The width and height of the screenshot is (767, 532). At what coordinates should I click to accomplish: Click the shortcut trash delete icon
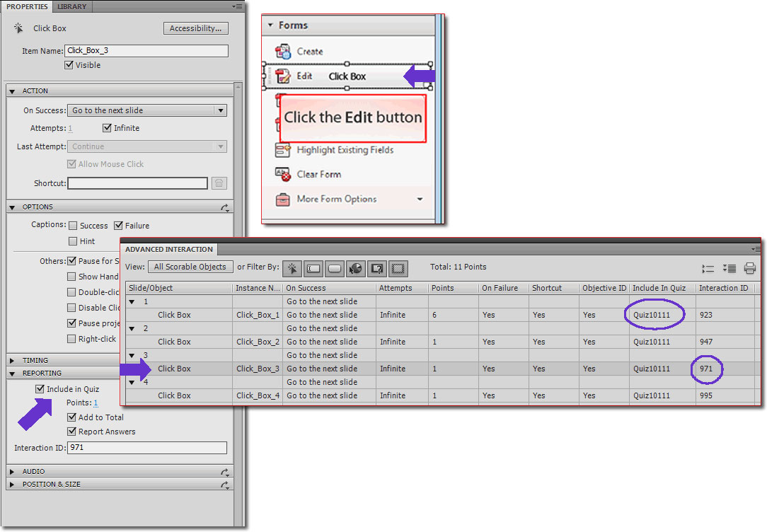pos(219,183)
